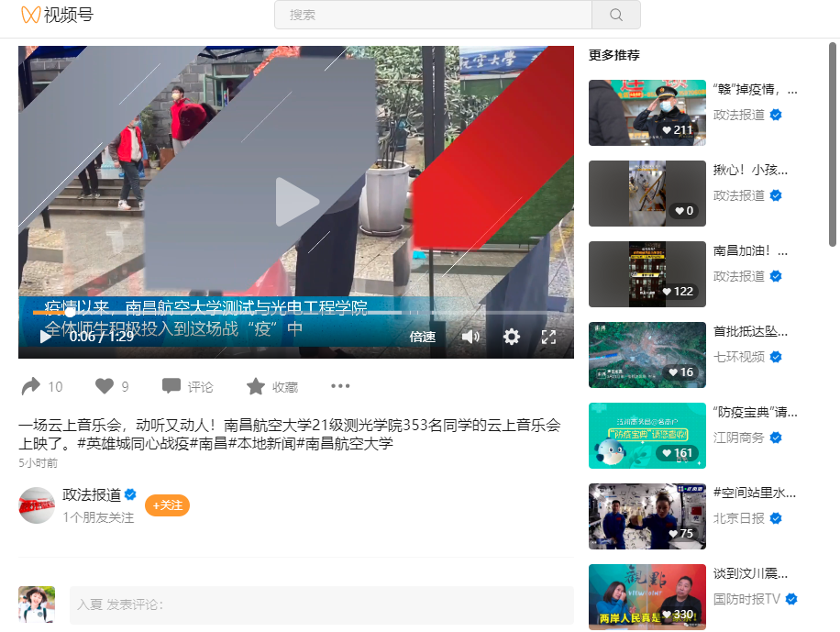Add video to favorites star
Image resolution: width=840 pixels, height=632 pixels.
pyautogui.click(x=256, y=386)
